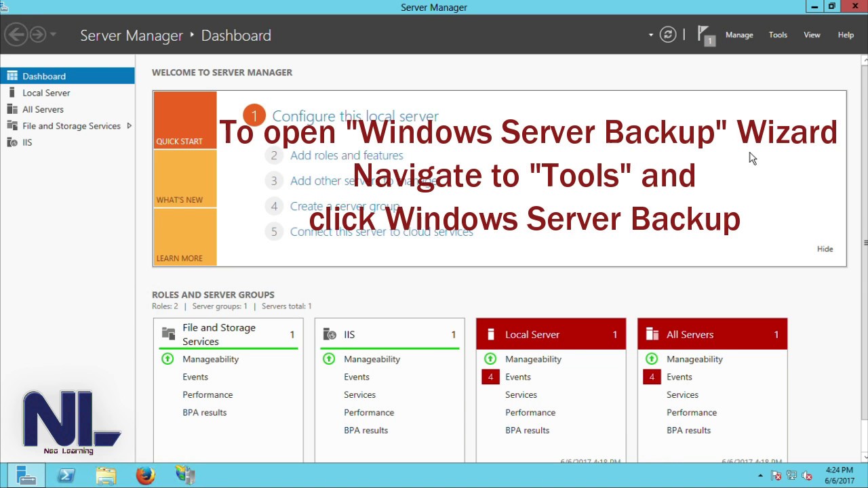Click the All Servers sidebar icon
The width and height of the screenshot is (868, 488).
click(x=12, y=109)
